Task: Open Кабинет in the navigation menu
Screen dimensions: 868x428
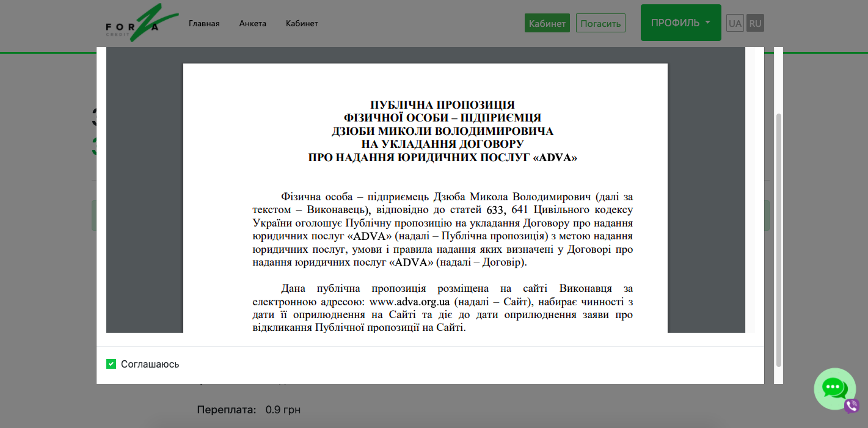Action: 302,23
